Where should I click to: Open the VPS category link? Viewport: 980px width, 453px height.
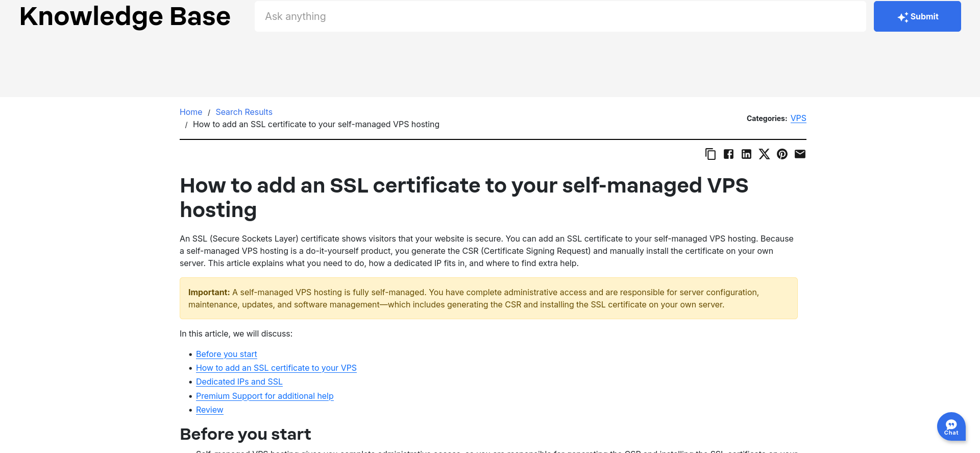798,118
